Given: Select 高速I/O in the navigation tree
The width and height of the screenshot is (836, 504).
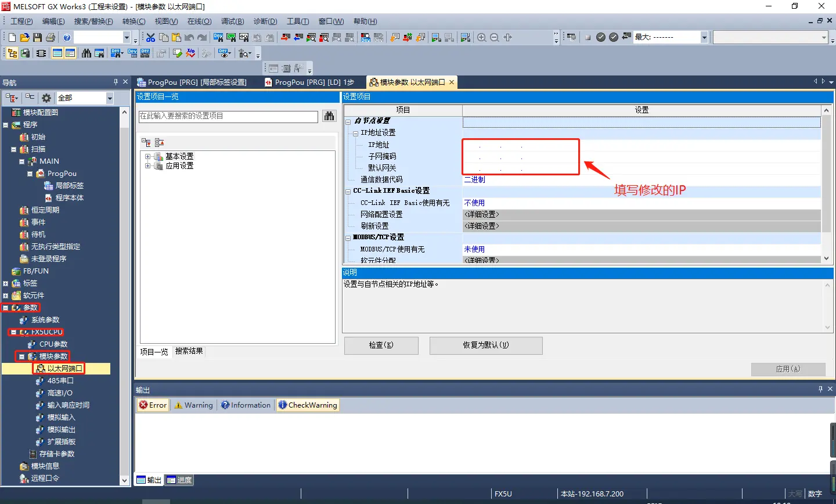Looking at the screenshot, I should 60,393.
